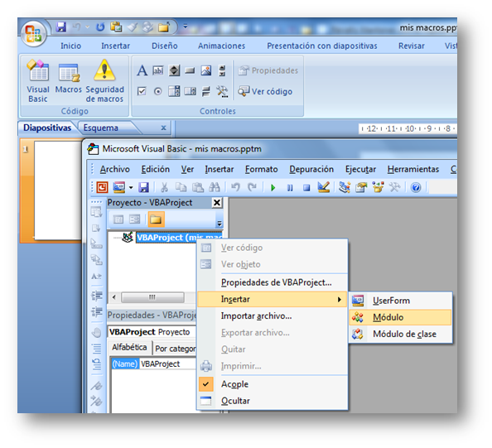Click Ver código in Controles group
This screenshot has height=448, width=492.
pos(265,91)
